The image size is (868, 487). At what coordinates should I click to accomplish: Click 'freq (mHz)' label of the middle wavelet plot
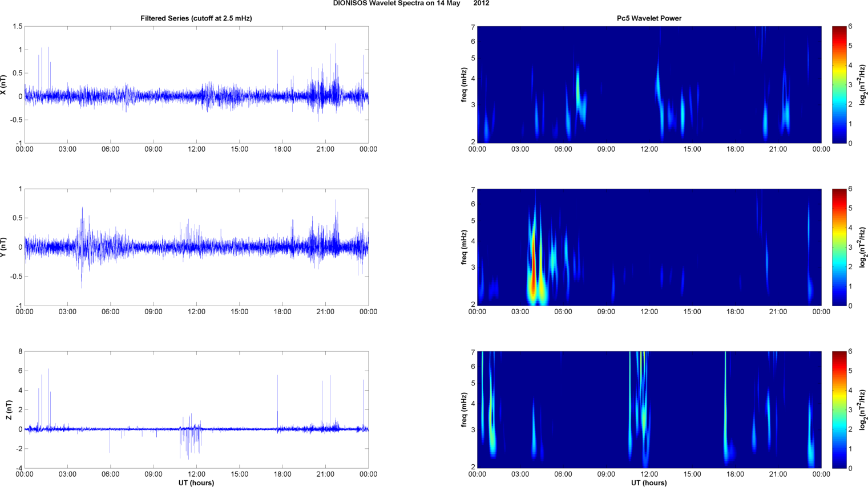tap(465, 247)
